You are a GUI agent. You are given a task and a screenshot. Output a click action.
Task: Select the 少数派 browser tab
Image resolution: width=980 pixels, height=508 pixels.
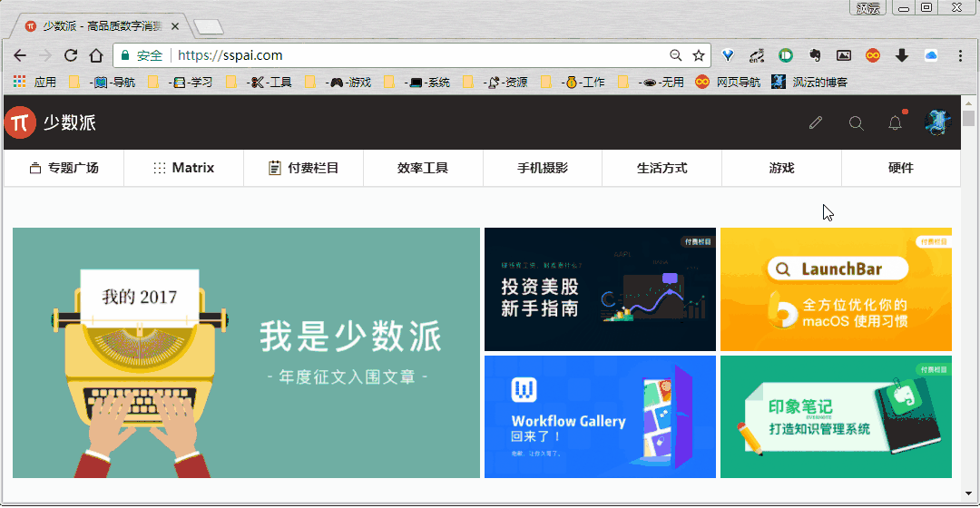click(x=100, y=26)
